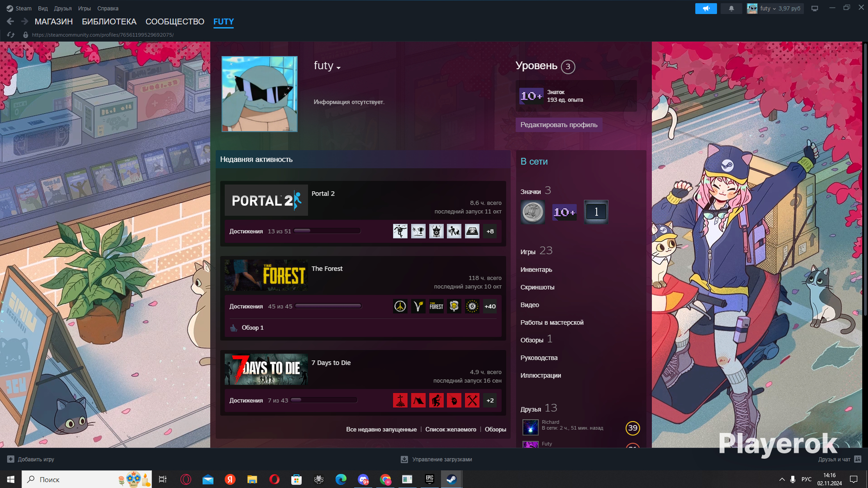Click the plus icon for Добавить игру
Viewport: 868px width, 488px height.
click(11, 459)
